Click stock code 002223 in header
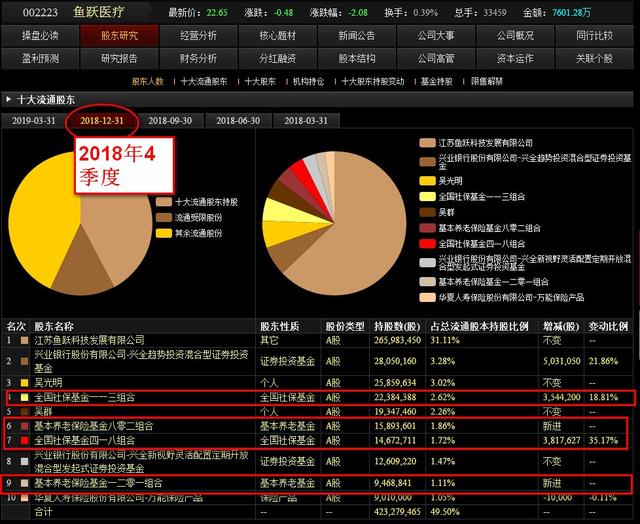The height and width of the screenshot is (524, 640). (x=40, y=13)
